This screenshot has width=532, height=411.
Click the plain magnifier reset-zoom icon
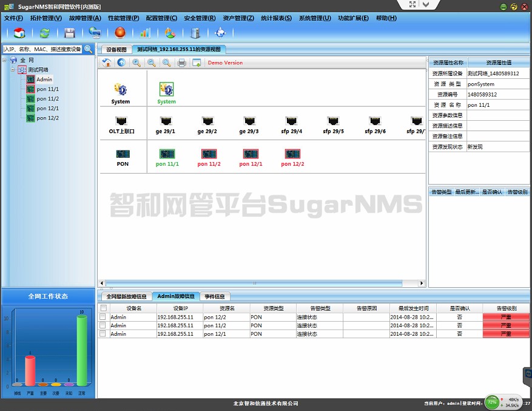coord(166,63)
